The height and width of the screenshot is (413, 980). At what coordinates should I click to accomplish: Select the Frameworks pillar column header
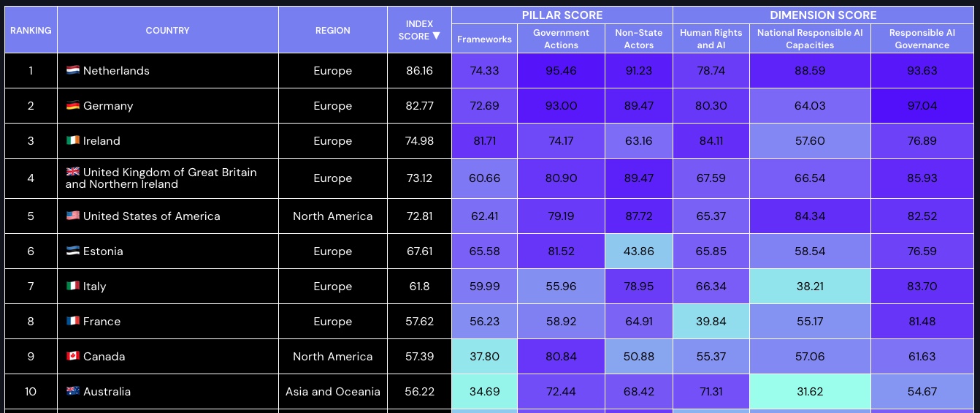coord(485,39)
